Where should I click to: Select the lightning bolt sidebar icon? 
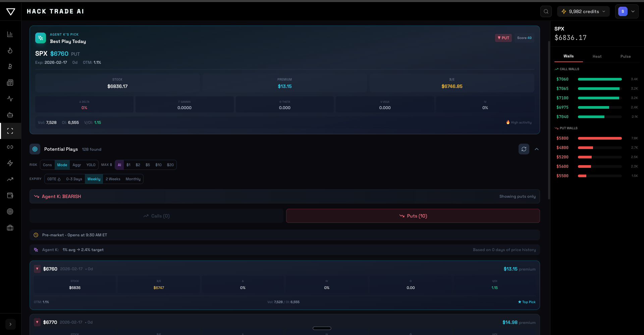[x=10, y=163]
